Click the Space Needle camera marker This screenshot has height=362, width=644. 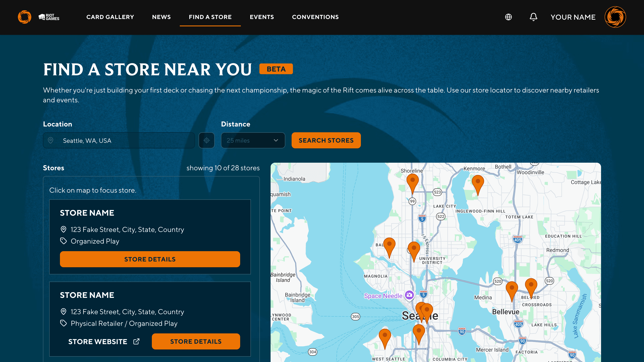(409, 295)
